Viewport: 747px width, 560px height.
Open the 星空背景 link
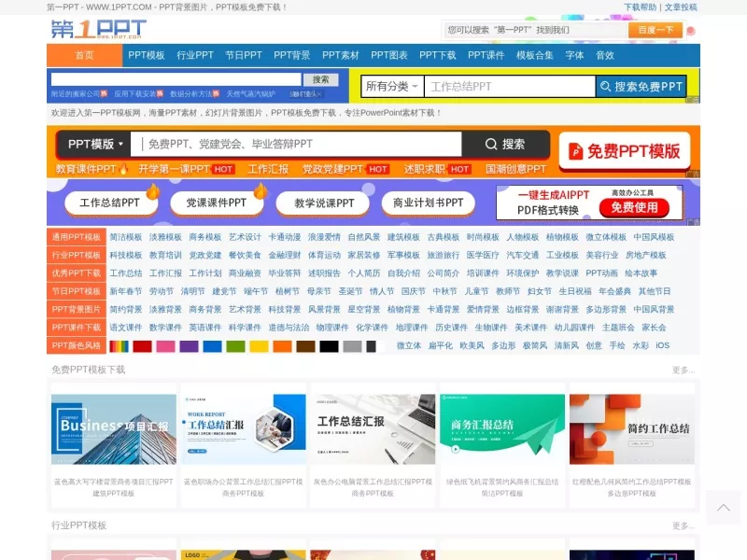pos(363,310)
